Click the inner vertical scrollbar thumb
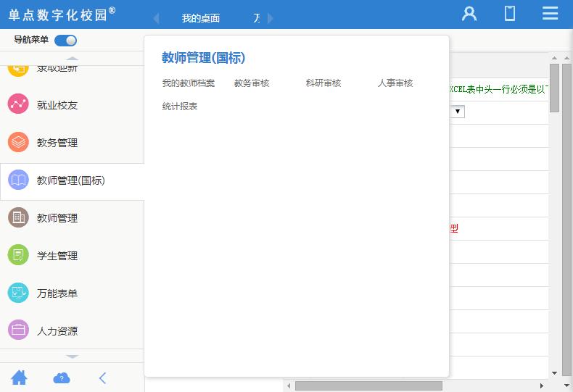Image resolution: width=573 pixels, height=392 pixels. pos(554,88)
